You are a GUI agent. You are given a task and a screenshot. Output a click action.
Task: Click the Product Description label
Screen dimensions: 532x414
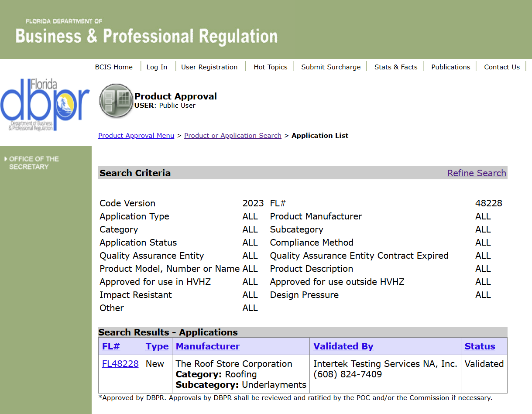click(312, 269)
